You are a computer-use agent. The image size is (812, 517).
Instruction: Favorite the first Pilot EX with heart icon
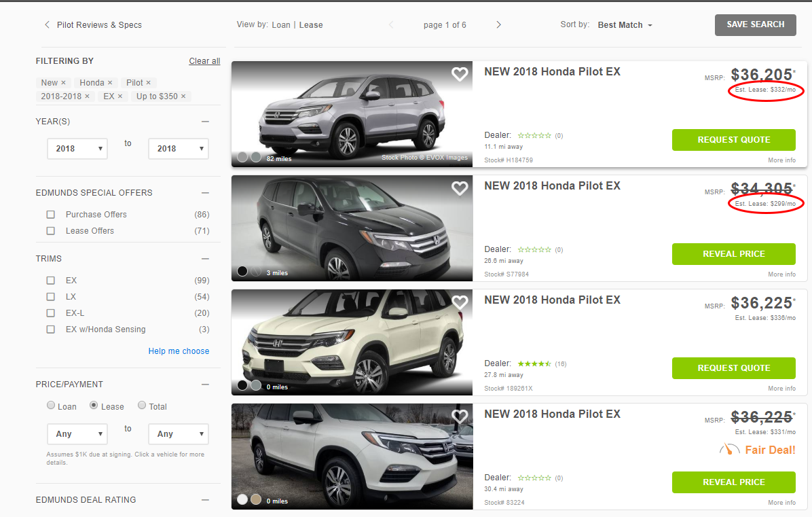point(460,74)
